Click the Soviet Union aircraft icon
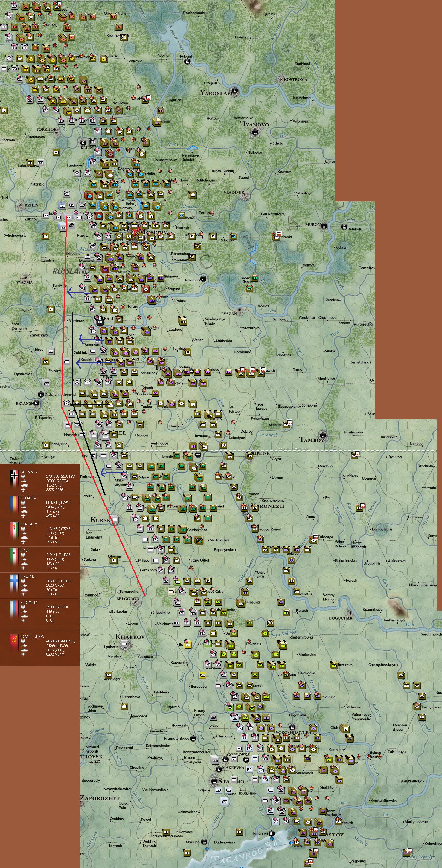The width and height of the screenshot is (442, 868). [23, 654]
